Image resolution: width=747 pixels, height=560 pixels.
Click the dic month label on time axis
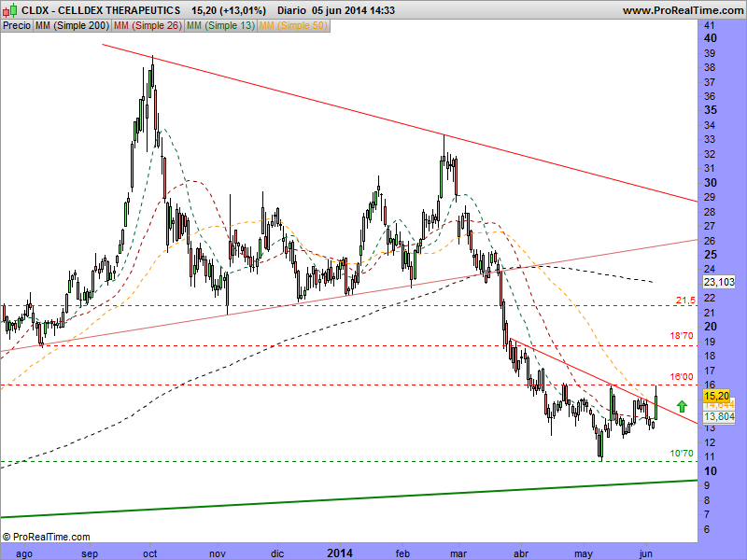[x=277, y=553]
